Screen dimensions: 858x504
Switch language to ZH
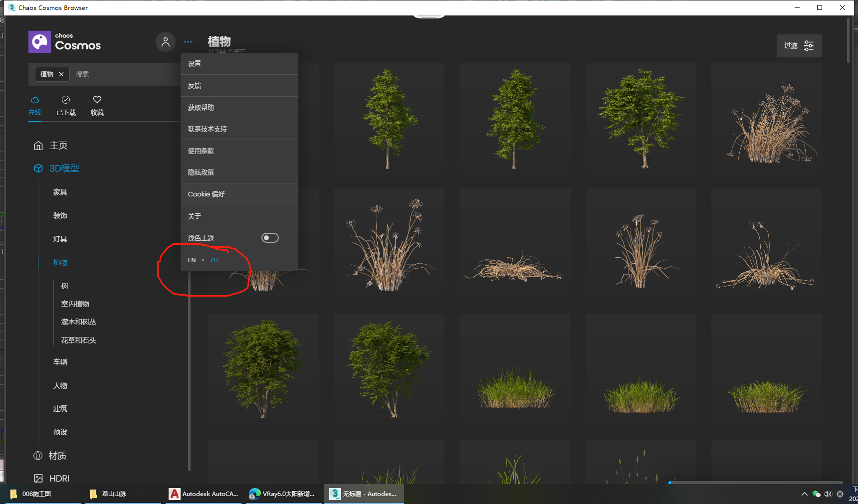pyautogui.click(x=214, y=260)
